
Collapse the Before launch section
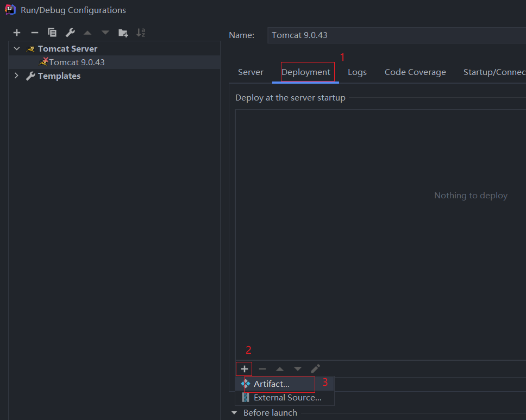[234, 412]
